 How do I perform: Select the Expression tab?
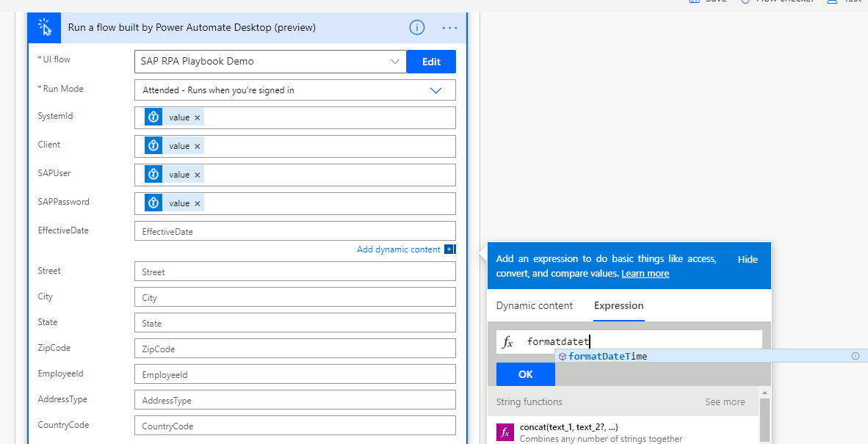(x=618, y=305)
